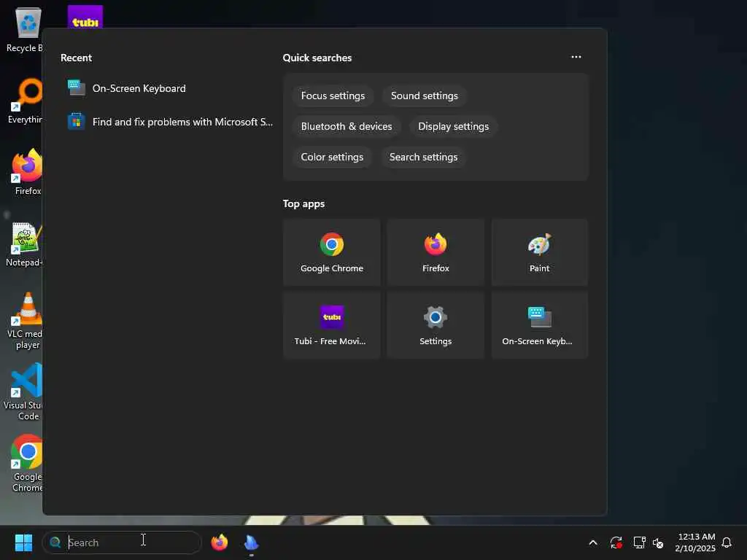The width and height of the screenshot is (747, 560).
Task: Select the VLC media player desktop shortcut
Action: point(25,321)
